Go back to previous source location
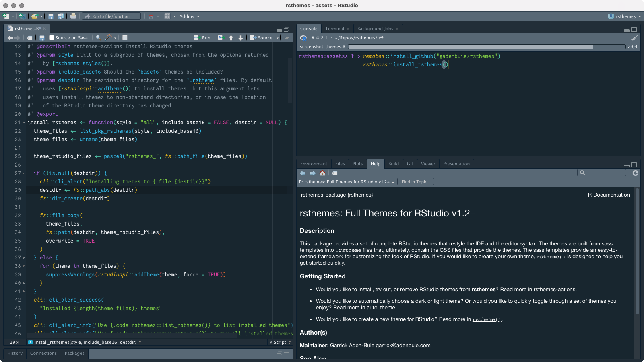This screenshot has height=362, width=644. tap(10, 38)
